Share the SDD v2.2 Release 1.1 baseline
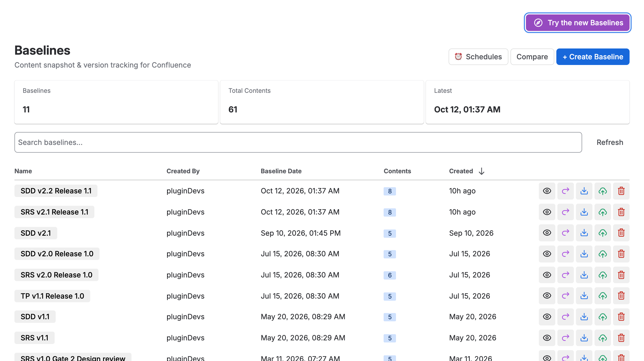The width and height of the screenshot is (644, 361). (565, 191)
